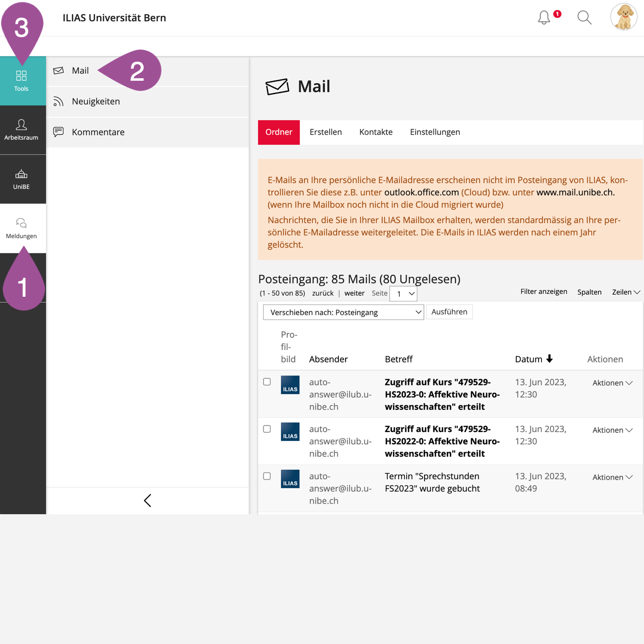
Task: Tick the checkbox for Sprechstunden FS2023 mail
Action: click(267, 476)
